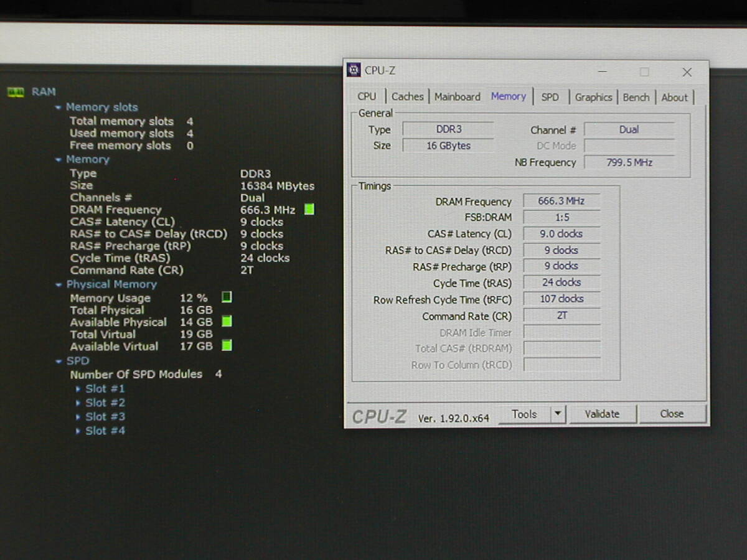This screenshot has width=747, height=560.
Task: Open the SPD tab in CPU-Z
Action: pos(550,97)
